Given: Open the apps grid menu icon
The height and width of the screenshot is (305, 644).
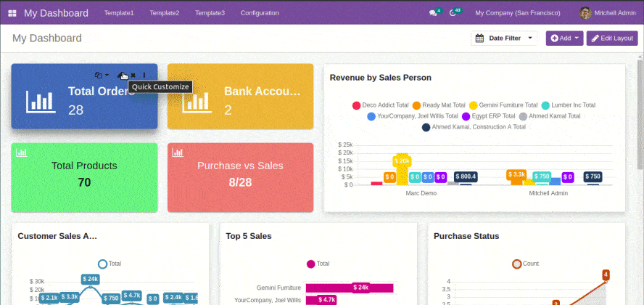Looking at the screenshot, I should coord(12,13).
